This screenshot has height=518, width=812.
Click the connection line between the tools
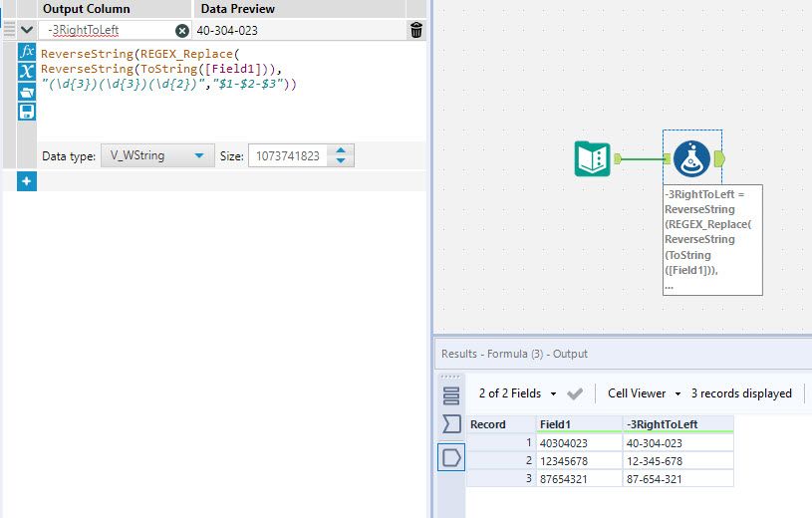pos(643,158)
